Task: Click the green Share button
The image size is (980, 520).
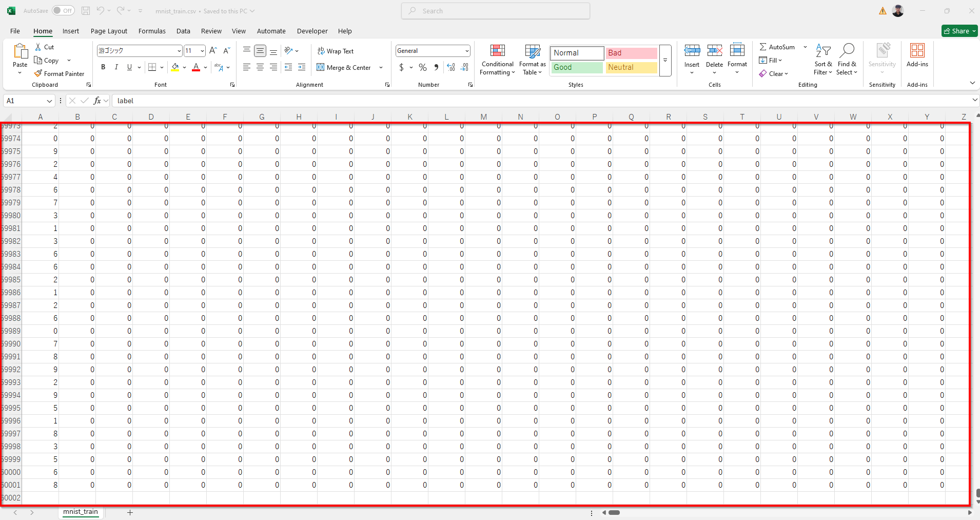Action: click(959, 31)
